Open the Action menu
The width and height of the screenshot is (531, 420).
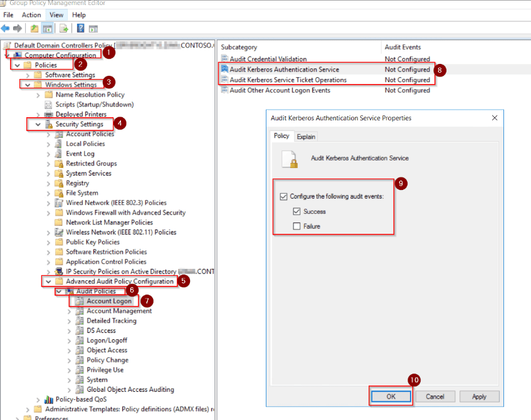[x=31, y=15]
